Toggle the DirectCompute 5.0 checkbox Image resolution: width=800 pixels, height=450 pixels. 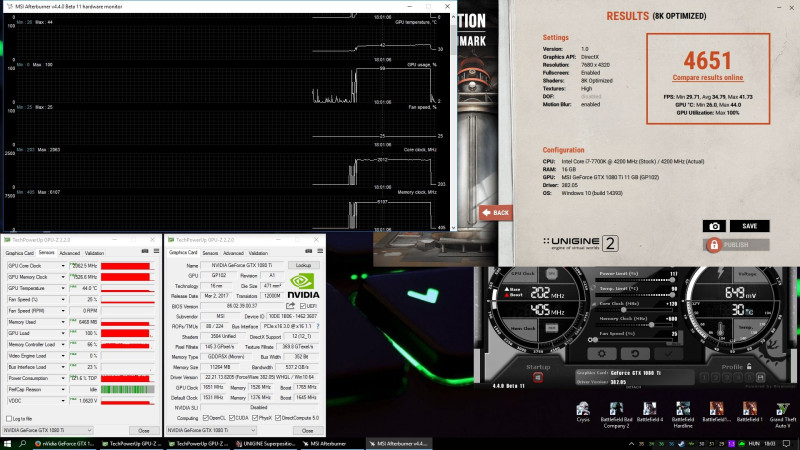click(278, 418)
